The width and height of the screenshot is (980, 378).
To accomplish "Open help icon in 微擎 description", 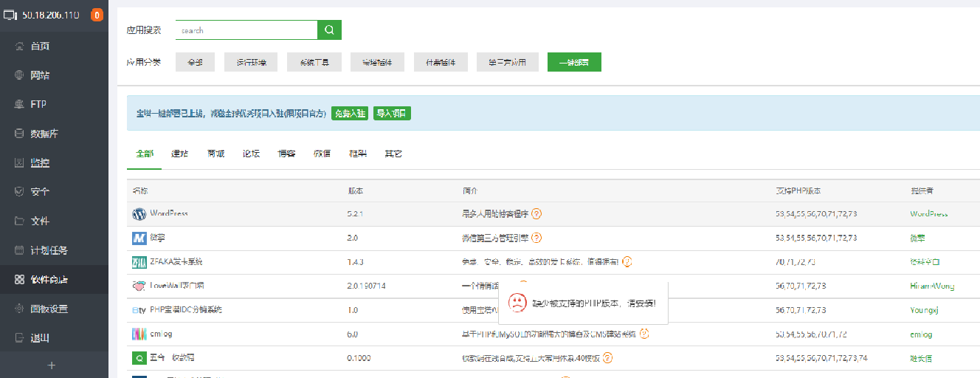I will tap(536, 238).
